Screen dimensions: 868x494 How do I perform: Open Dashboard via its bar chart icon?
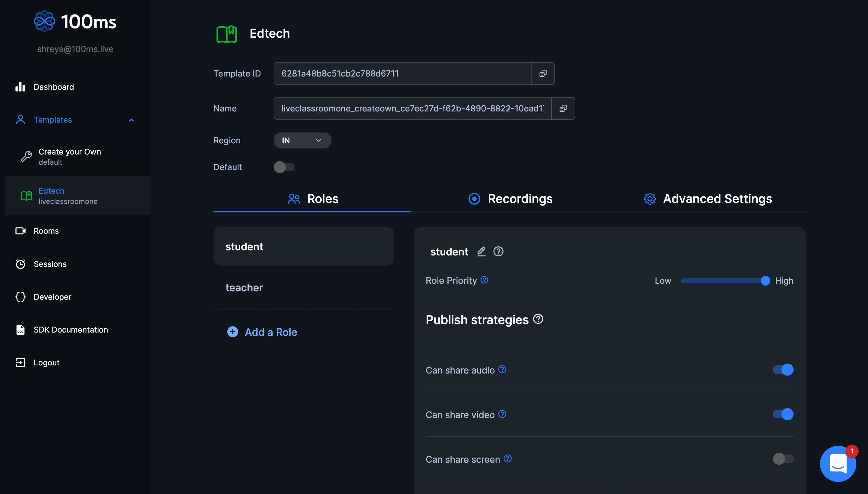(21, 87)
